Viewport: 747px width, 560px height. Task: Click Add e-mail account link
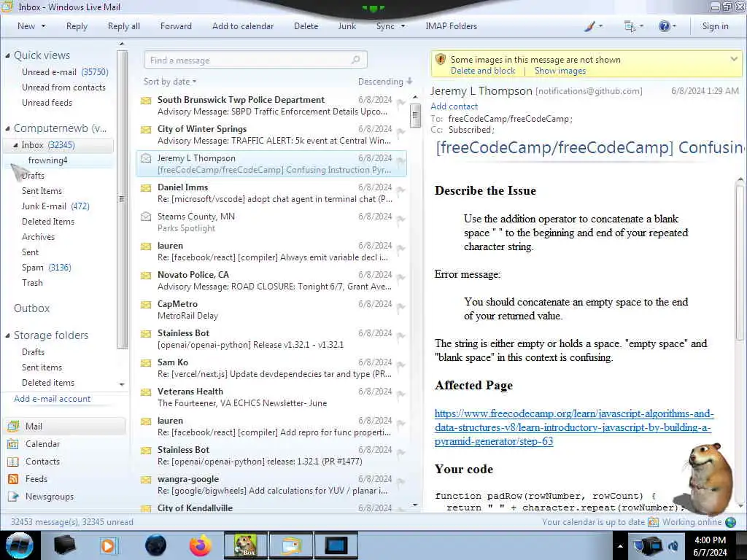coord(53,399)
